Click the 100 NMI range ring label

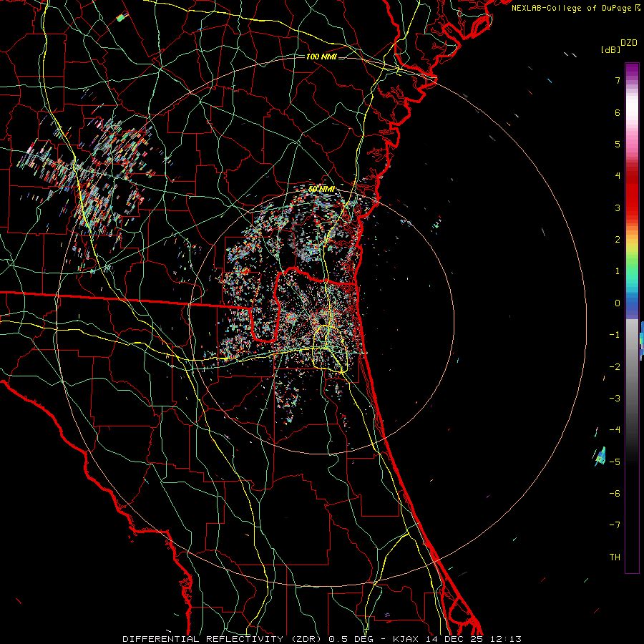click(x=321, y=57)
